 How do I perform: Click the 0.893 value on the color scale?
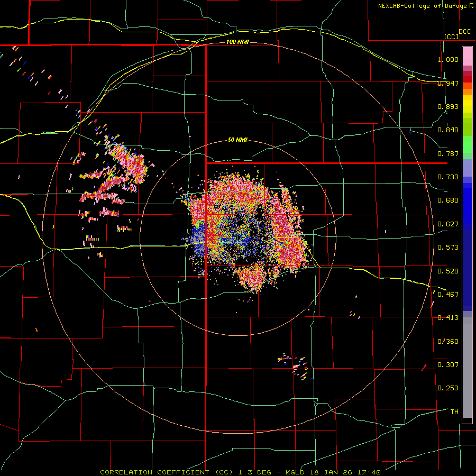click(448, 106)
